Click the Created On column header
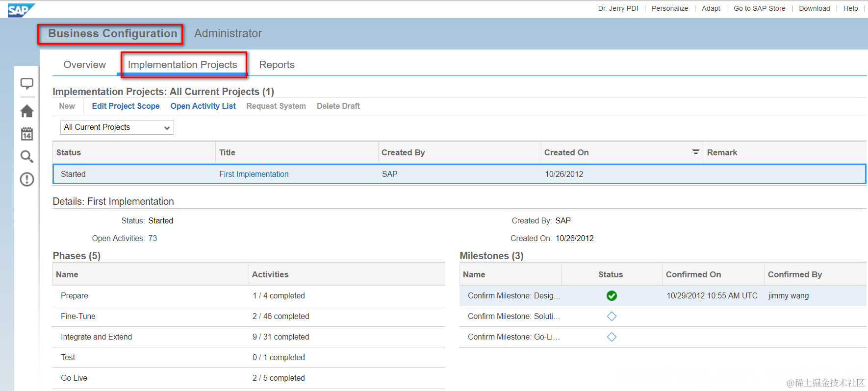The height and width of the screenshot is (391, 868). click(x=622, y=152)
